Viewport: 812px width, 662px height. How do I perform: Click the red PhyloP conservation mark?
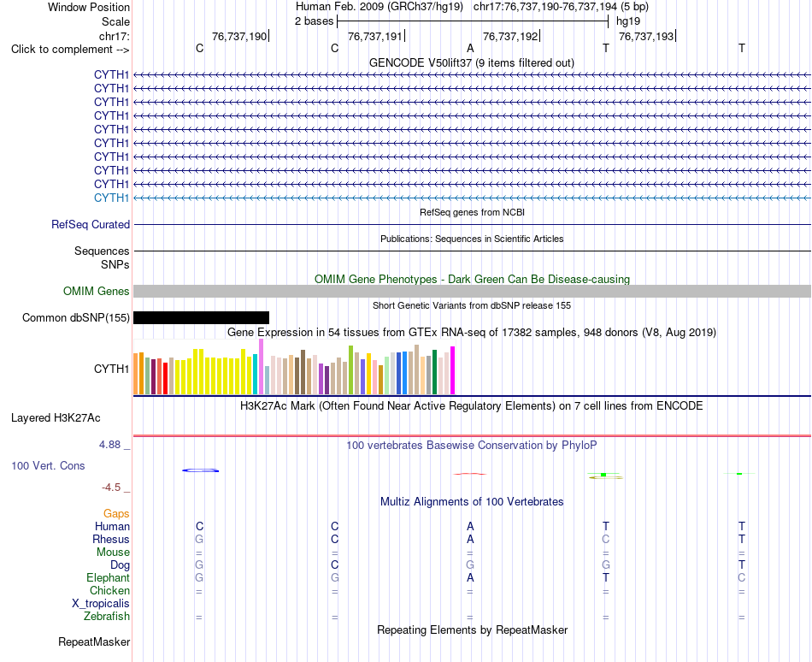point(470,474)
